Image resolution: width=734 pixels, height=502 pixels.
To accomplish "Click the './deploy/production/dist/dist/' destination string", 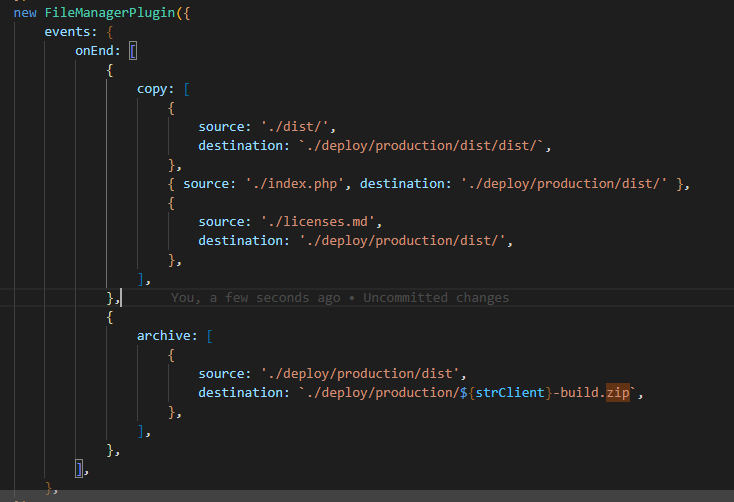I will [x=421, y=146].
